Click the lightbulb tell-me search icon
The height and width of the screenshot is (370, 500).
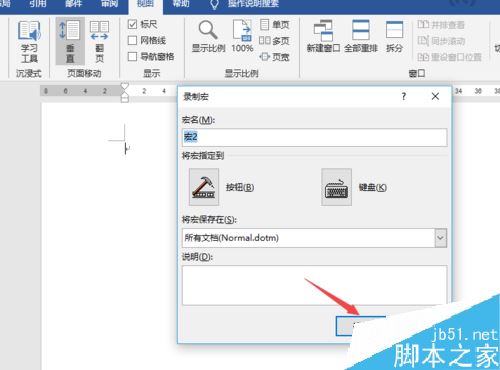pyautogui.click(x=215, y=4)
